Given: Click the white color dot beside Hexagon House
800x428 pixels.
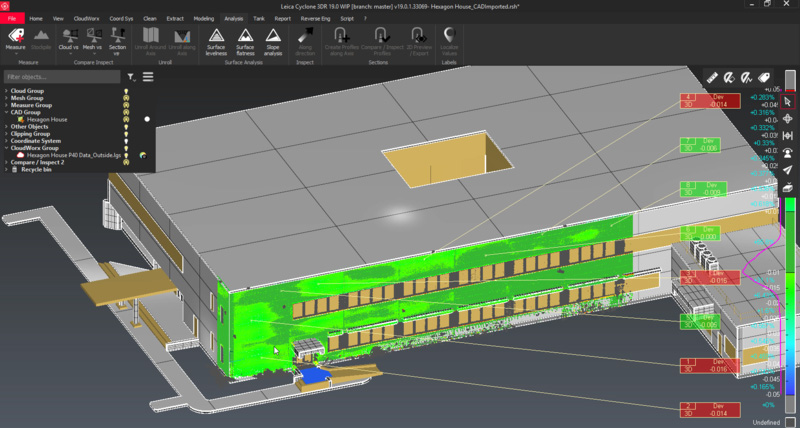Looking at the screenshot, I should [x=147, y=119].
